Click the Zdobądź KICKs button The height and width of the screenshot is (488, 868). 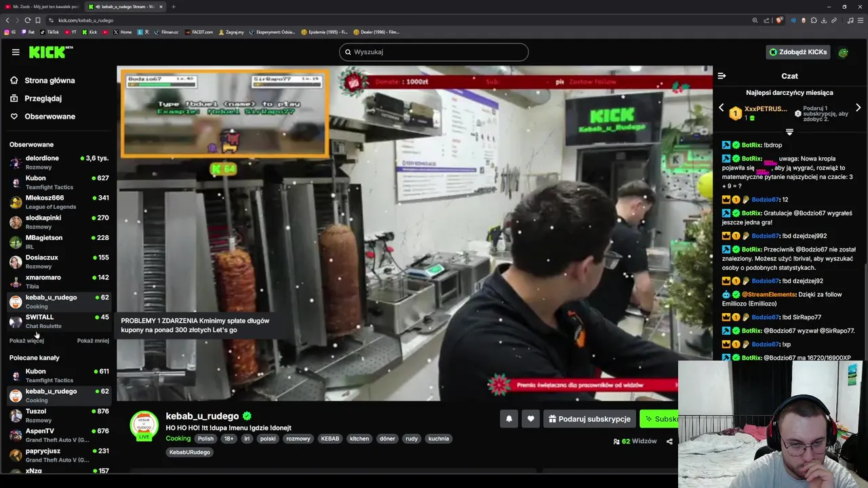[x=797, y=52]
